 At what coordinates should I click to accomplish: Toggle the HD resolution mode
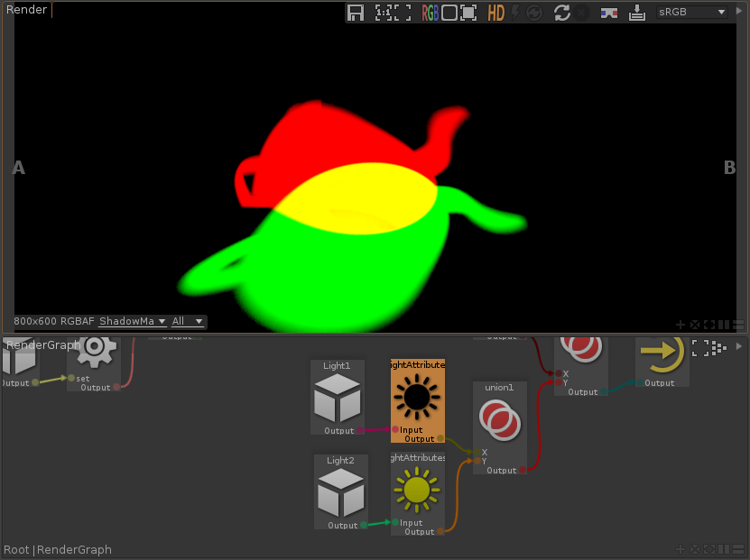click(x=495, y=13)
